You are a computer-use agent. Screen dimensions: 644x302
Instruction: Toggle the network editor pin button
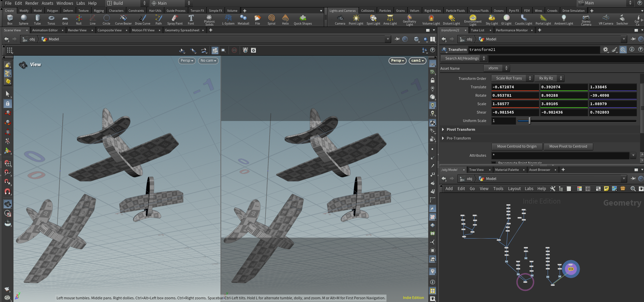[x=633, y=179]
